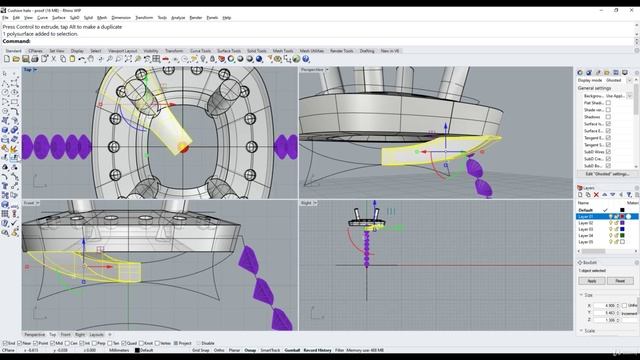Screen dimensions: 640x360
Task: Click the Layers panel gear icon
Action: pos(637,188)
